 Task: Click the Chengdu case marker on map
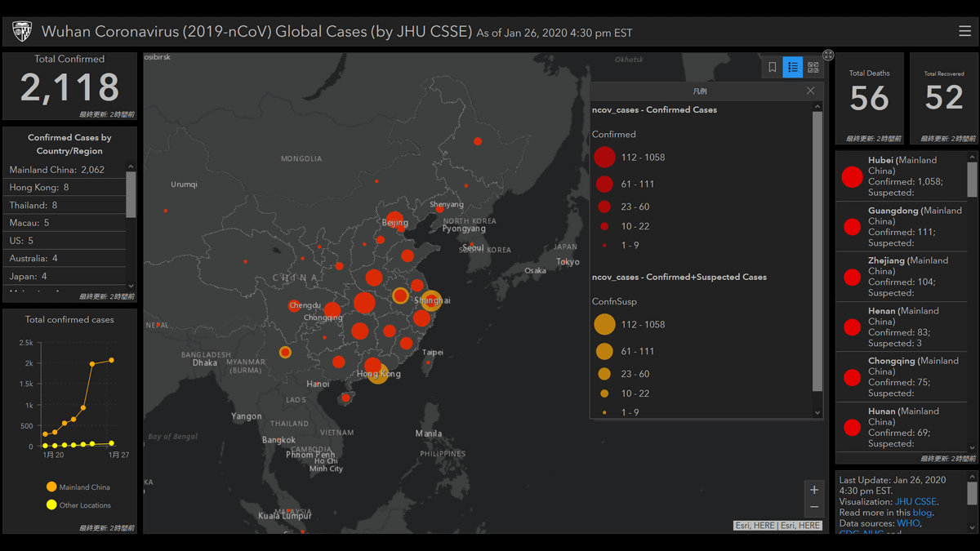coord(294,306)
